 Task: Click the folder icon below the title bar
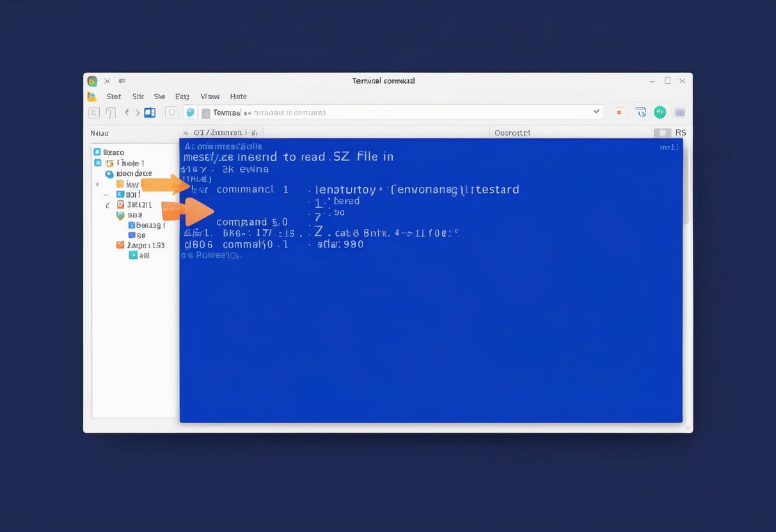tap(92, 96)
